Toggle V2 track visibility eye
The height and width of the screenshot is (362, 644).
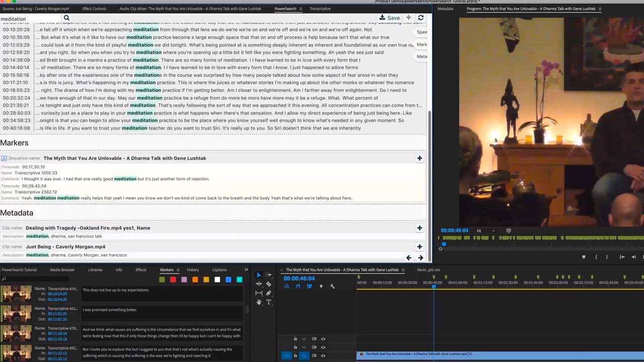(323, 347)
